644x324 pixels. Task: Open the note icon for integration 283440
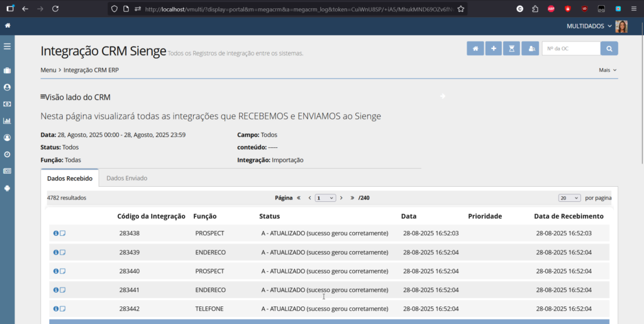point(62,271)
